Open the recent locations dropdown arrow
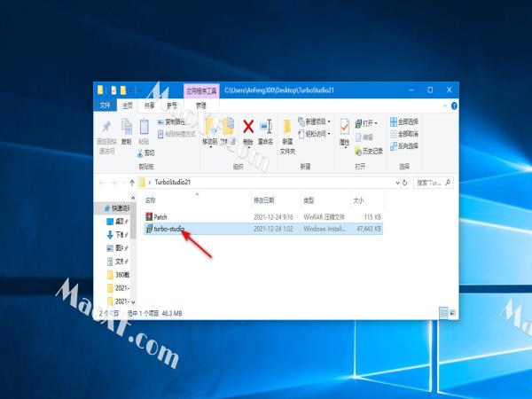This screenshot has width=532, height=399. (123, 184)
